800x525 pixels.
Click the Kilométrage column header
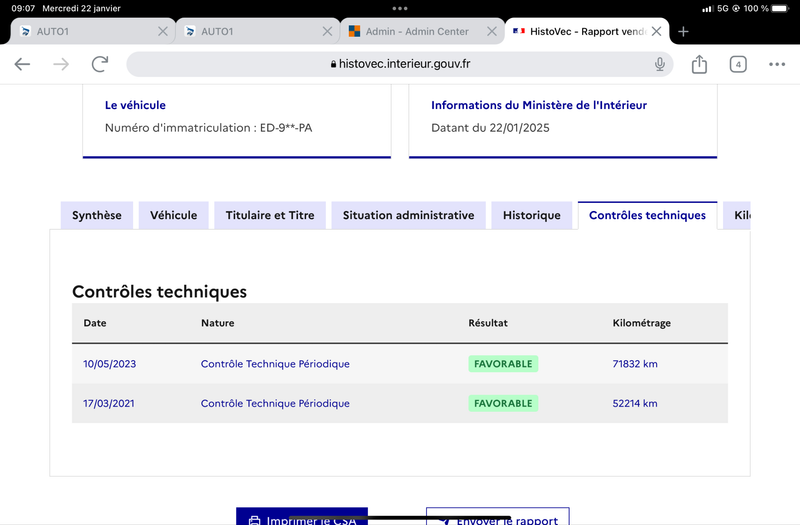coord(642,323)
